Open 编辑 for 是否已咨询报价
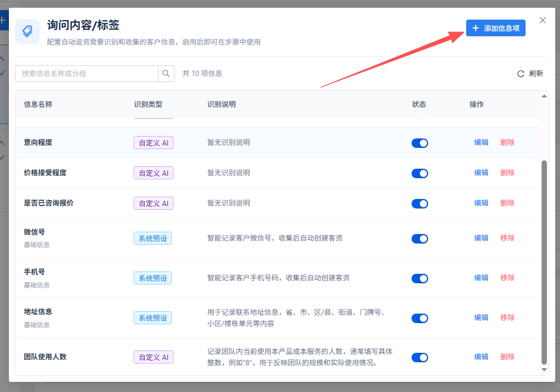The image size is (560, 392). click(481, 203)
